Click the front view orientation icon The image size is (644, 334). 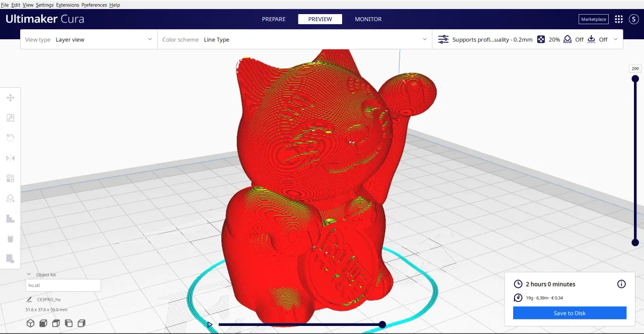(43, 323)
